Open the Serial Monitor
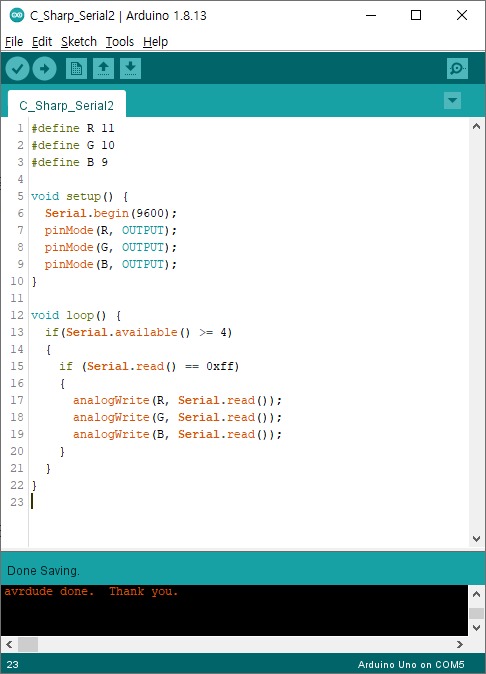This screenshot has height=674, width=486. coord(457,68)
